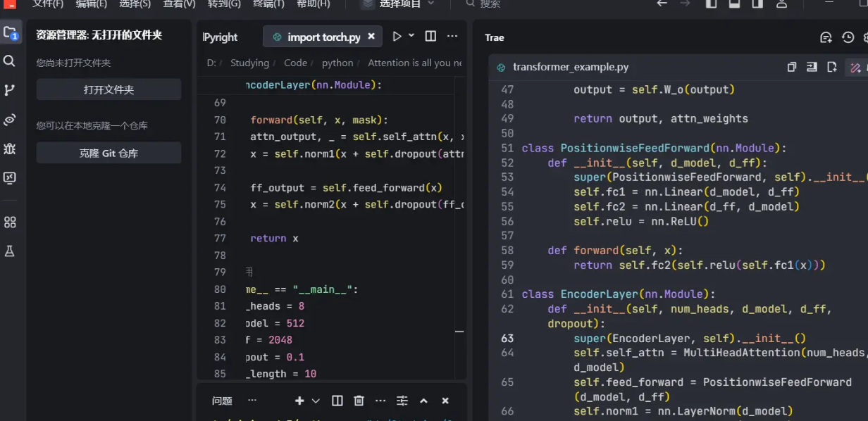Click 'return output, attn_weights' in the Trae code
868x421 pixels.
pyautogui.click(x=661, y=118)
